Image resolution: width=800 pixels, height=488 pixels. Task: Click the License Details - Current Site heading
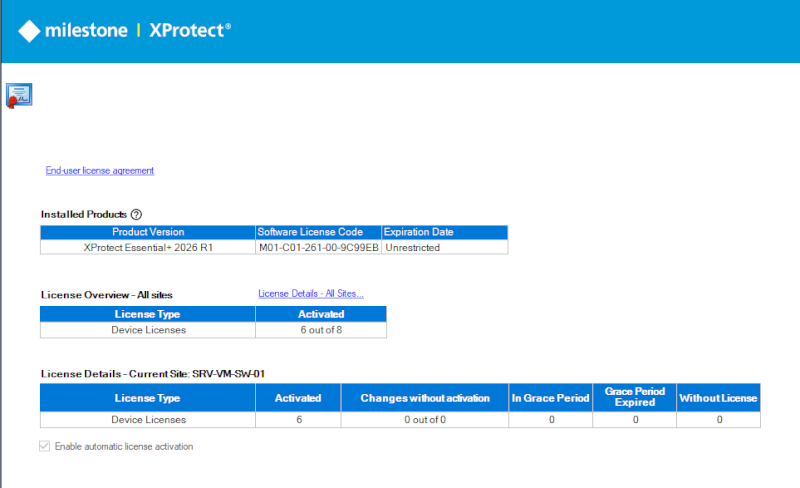[153, 374]
